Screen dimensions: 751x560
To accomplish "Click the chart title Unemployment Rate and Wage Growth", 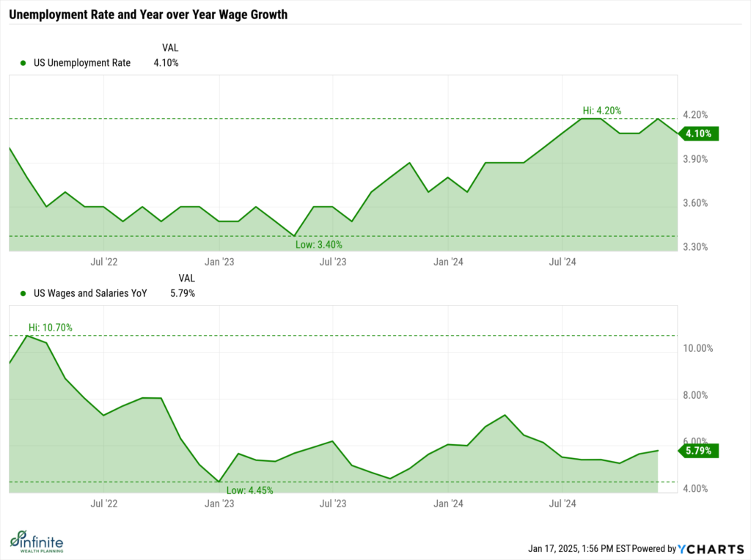I will (148, 12).
